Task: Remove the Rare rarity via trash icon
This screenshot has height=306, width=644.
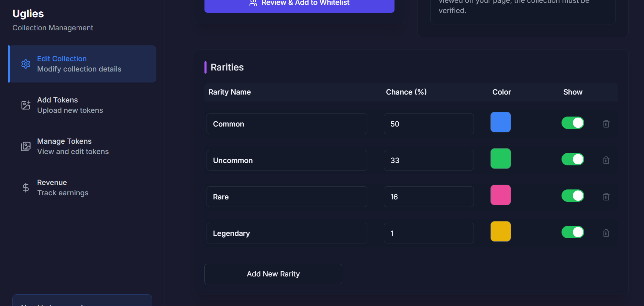Action: coord(606,197)
